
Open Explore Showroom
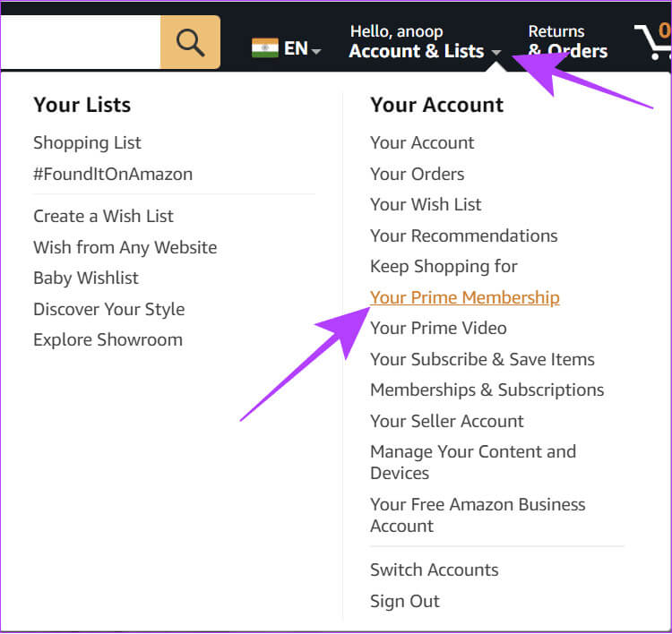click(108, 339)
